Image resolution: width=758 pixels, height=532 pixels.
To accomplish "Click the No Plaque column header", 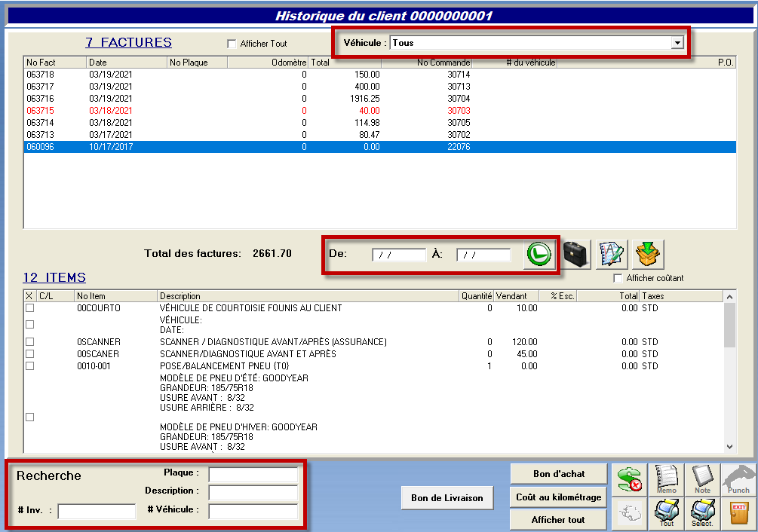I will click(x=197, y=63).
